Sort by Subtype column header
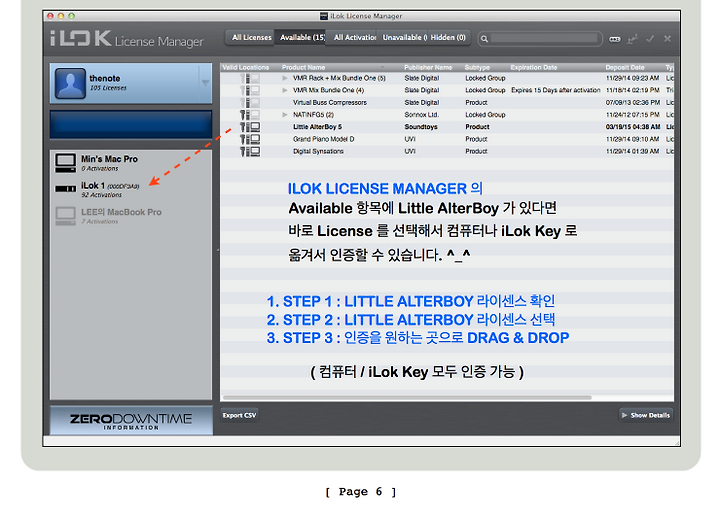Image resolution: width=720 pixels, height=516 pixels. [477, 67]
